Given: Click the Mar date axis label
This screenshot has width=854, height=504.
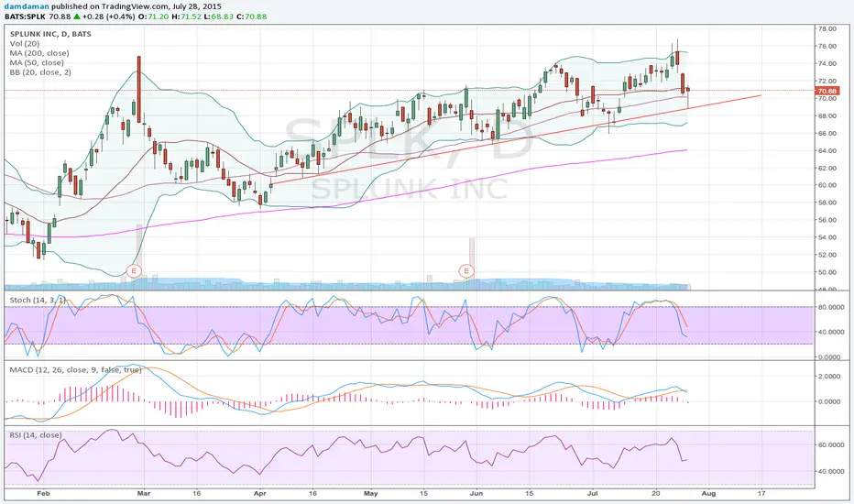Looking at the screenshot, I should point(144,494).
